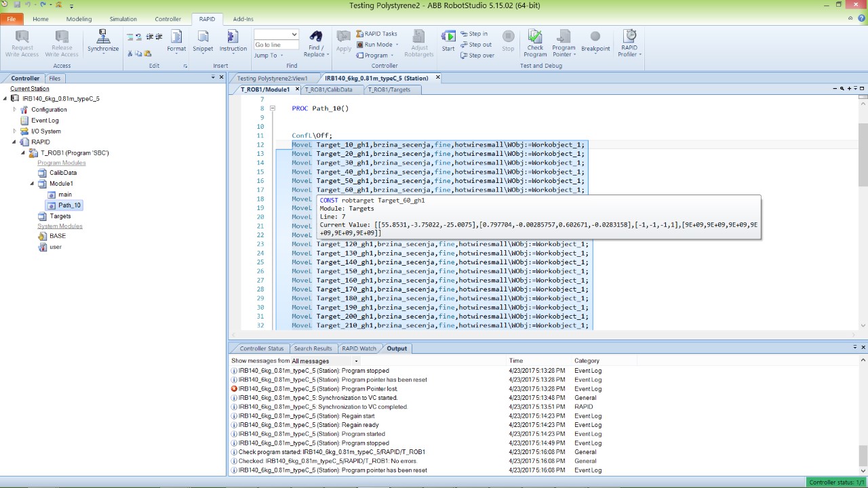Click the decrease indent icon
868x488 pixels.
pyautogui.click(x=150, y=37)
